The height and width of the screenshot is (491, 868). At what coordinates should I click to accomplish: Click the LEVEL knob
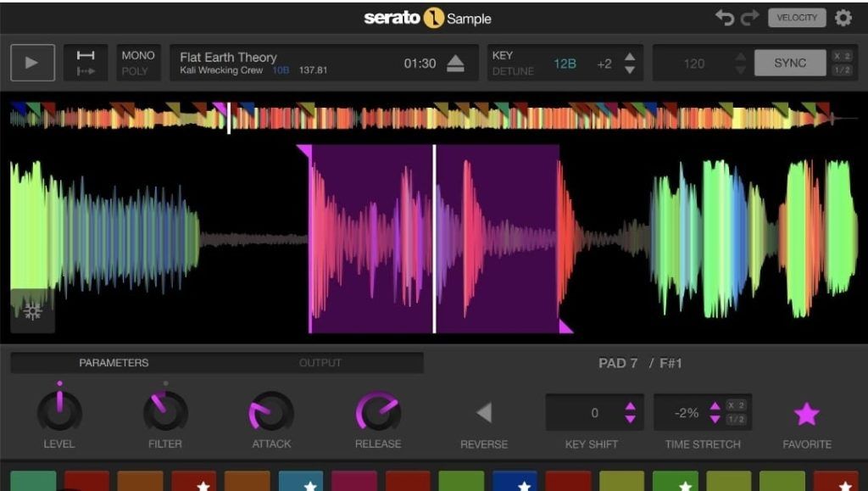[x=59, y=410]
